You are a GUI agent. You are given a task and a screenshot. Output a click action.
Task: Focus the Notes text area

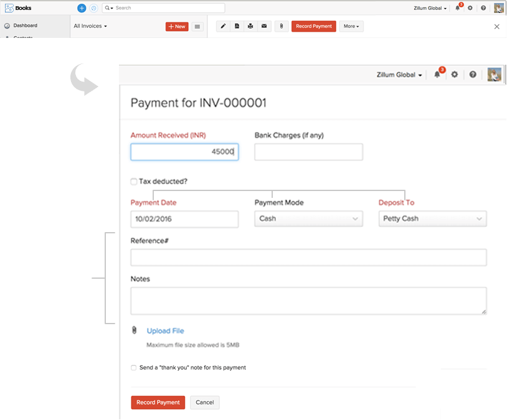click(x=308, y=301)
